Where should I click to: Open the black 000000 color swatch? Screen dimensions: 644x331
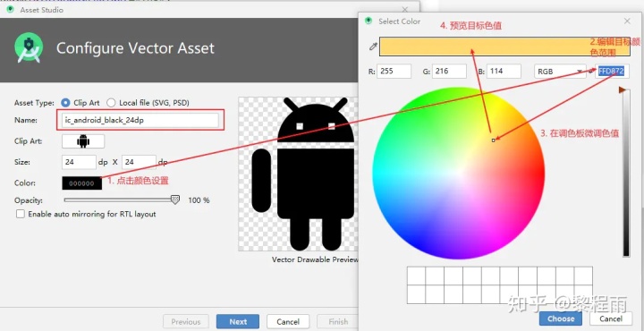(x=81, y=183)
